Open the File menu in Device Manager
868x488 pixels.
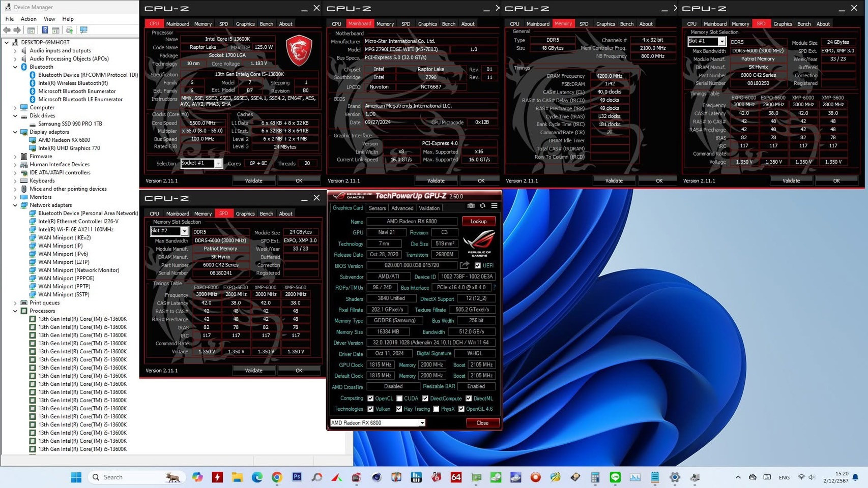(10, 19)
